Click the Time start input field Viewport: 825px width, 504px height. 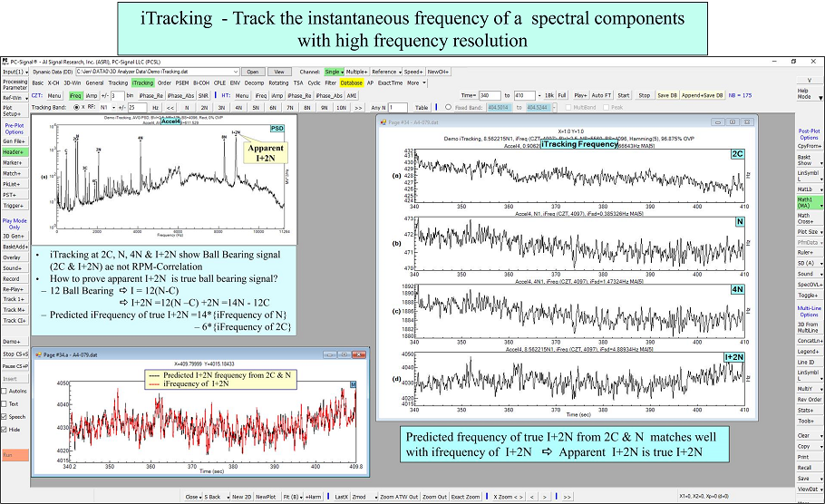[x=490, y=94]
